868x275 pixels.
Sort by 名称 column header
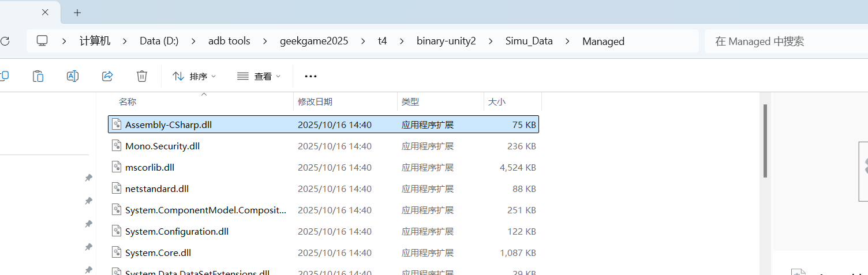coord(128,101)
